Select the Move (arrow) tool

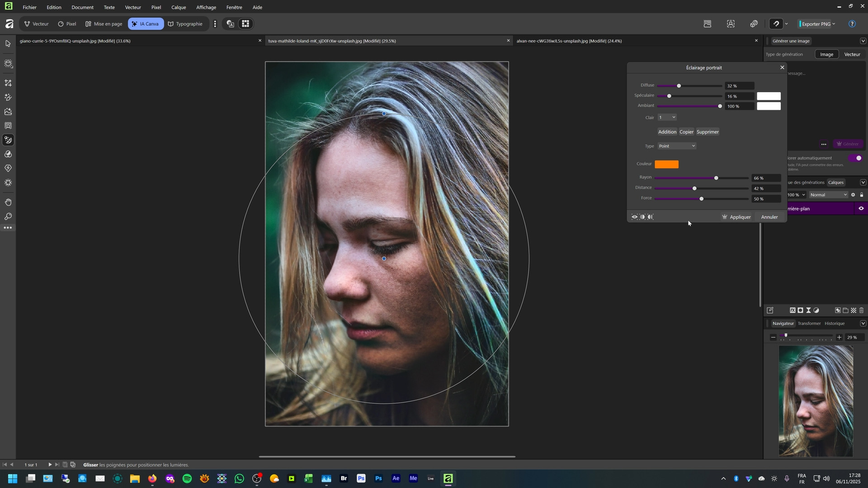[x=8, y=44]
